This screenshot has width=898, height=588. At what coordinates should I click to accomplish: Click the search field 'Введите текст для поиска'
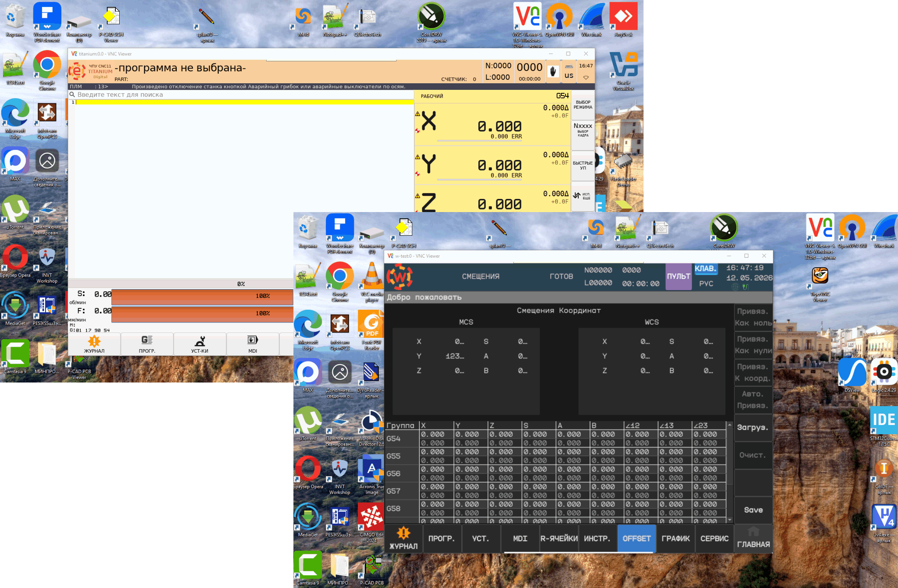click(241, 95)
